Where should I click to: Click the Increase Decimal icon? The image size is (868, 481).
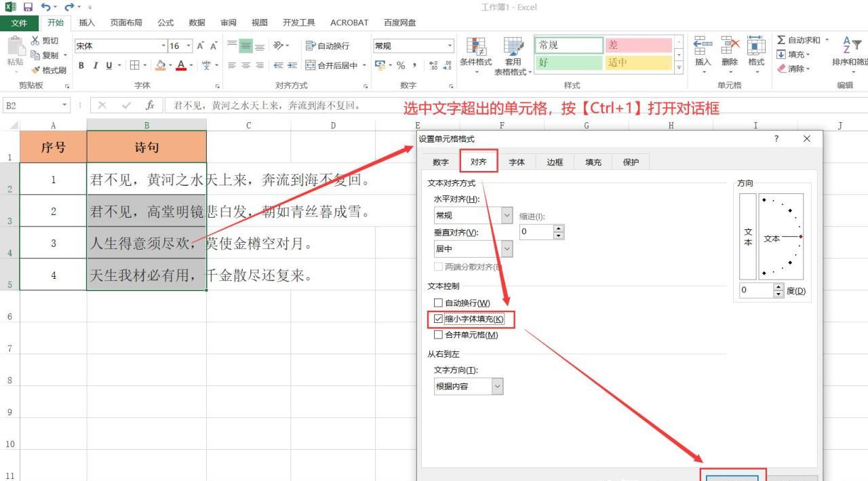pyautogui.click(x=434, y=65)
